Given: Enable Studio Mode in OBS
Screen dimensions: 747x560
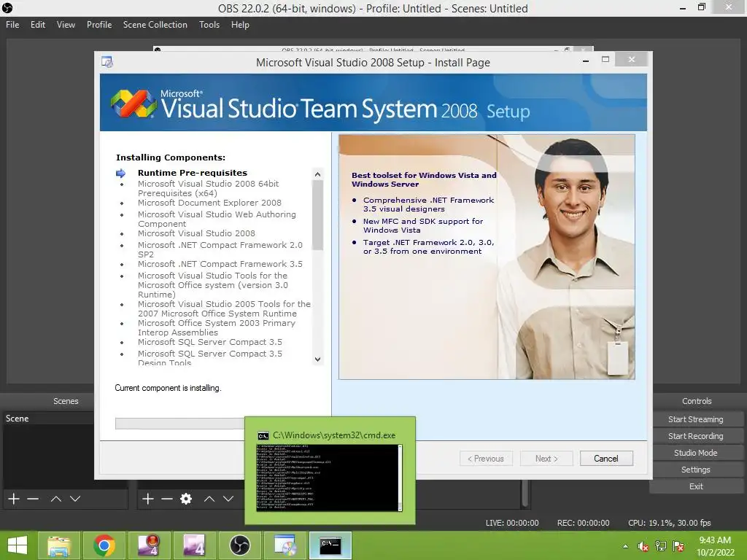Looking at the screenshot, I should [x=695, y=453].
